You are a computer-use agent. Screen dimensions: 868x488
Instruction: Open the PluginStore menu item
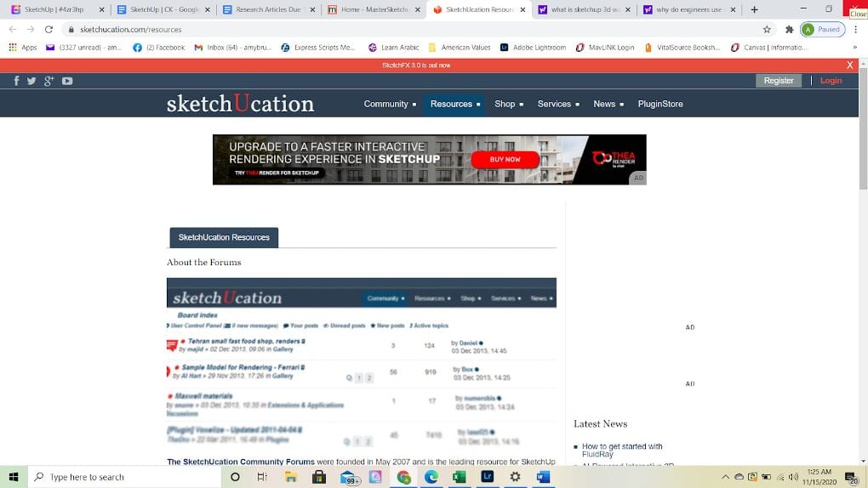[660, 104]
